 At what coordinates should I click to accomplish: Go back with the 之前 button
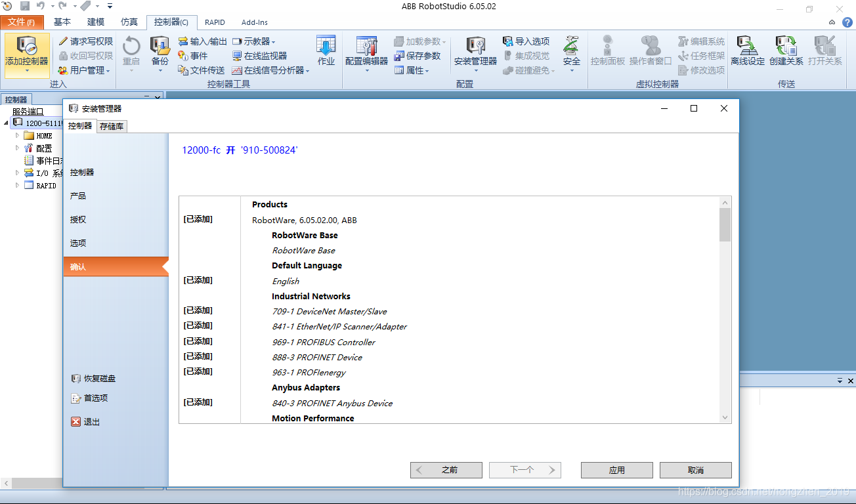pyautogui.click(x=446, y=470)
